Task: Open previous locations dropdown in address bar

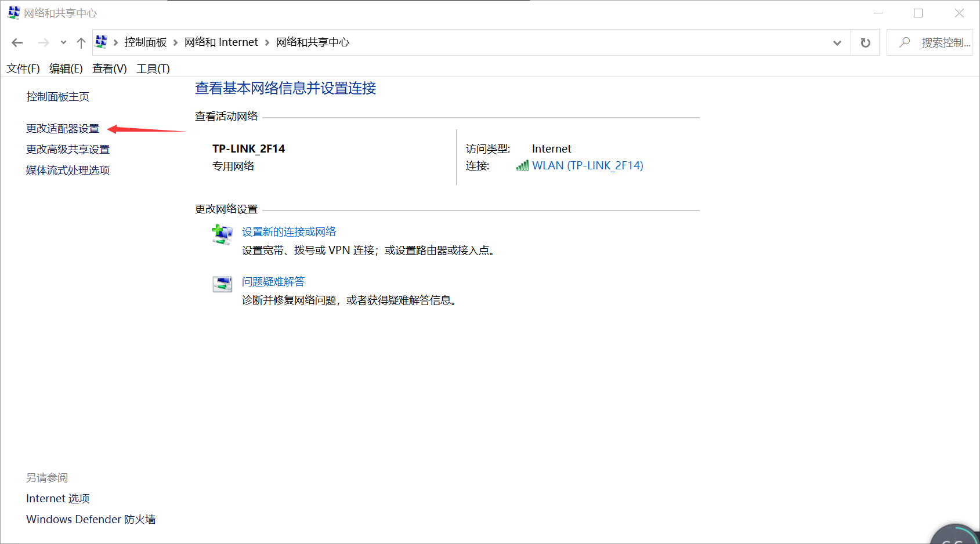Action: click(x=837, y=42)
